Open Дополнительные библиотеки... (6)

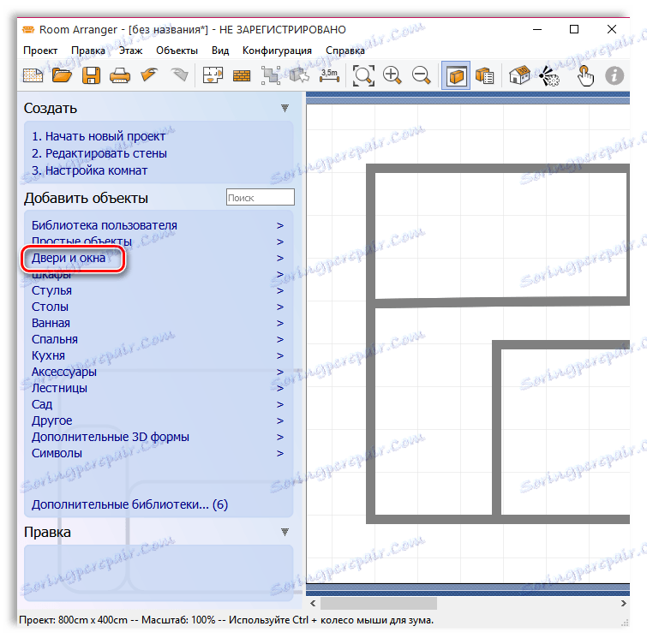click(129, 504)
